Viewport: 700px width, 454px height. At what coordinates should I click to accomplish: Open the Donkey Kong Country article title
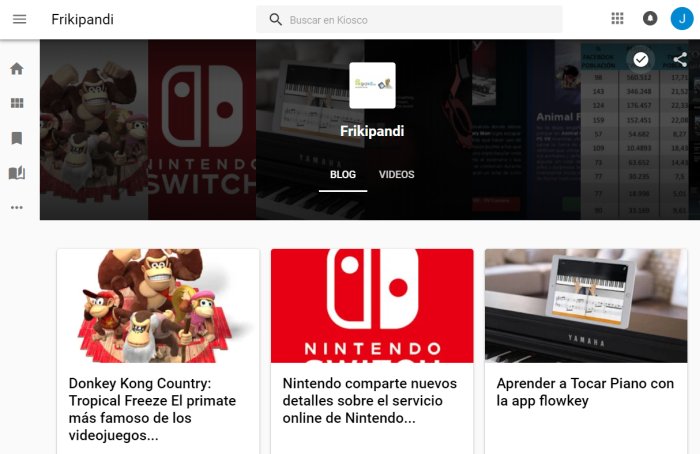(x=152, y=409)
